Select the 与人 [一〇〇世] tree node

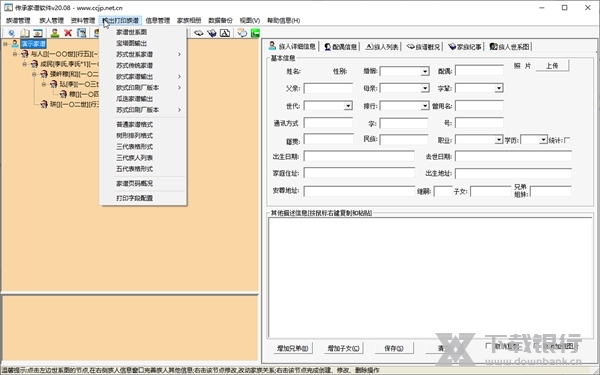coord(65,54)
